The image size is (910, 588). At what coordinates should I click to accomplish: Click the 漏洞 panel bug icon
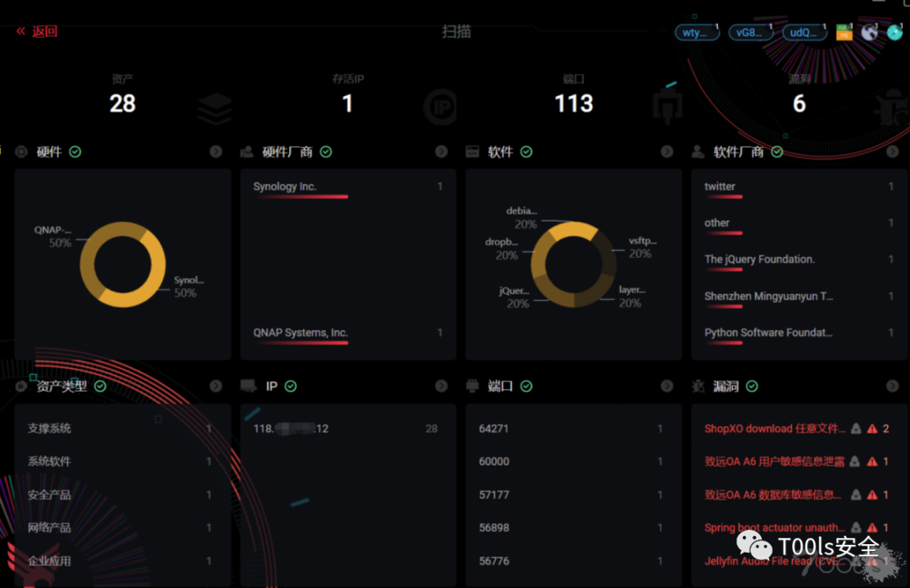click(699, 387)
